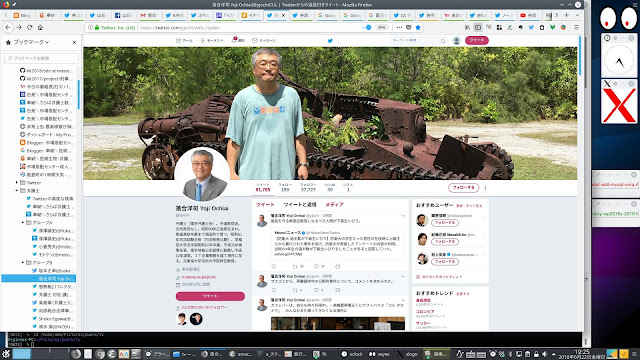The width and height of the screenshot is (640, 360).
Task: Save the page to Pocket
Action: pos(409,27)
